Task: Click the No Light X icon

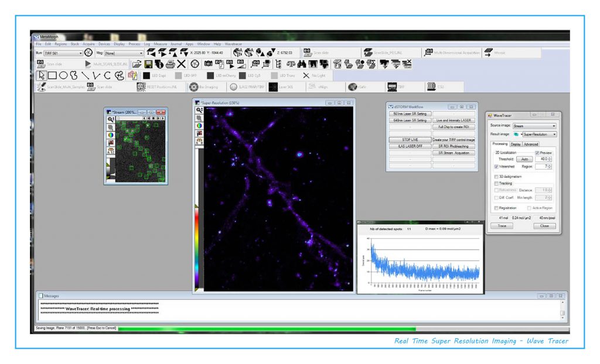Action: pyautogui.click(x=306, y=75)
